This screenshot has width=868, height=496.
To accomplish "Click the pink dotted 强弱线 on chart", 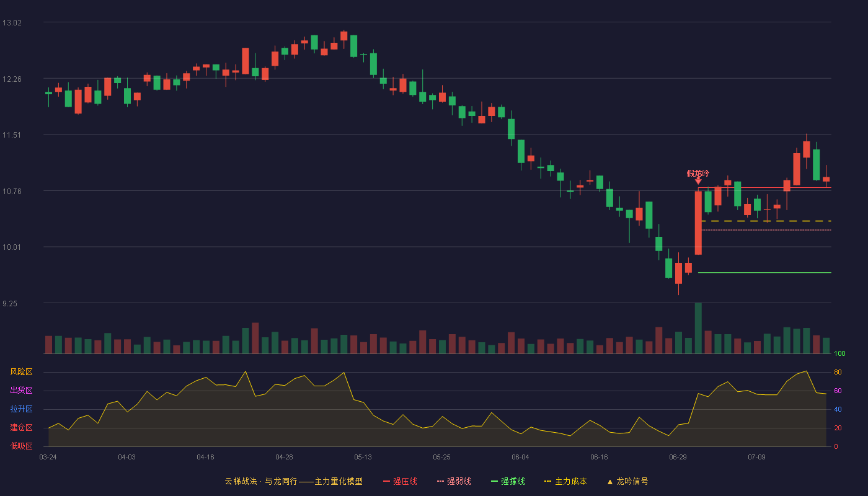I will pos(766,230).
